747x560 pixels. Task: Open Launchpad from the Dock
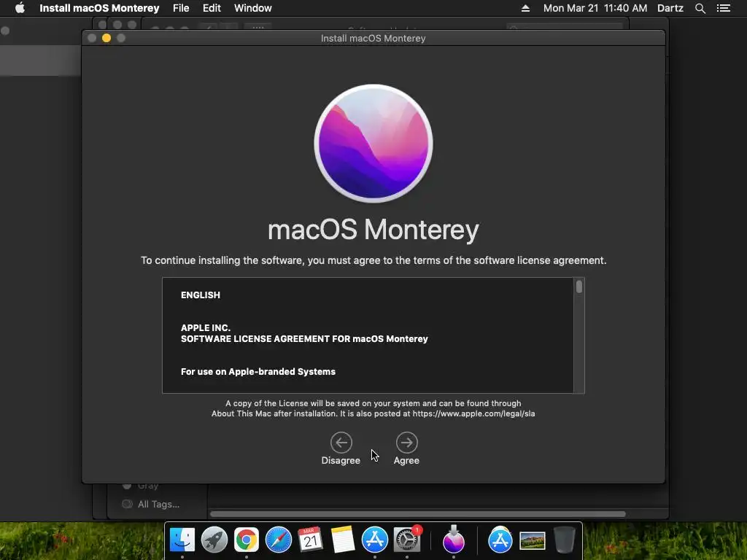point(214,540)
